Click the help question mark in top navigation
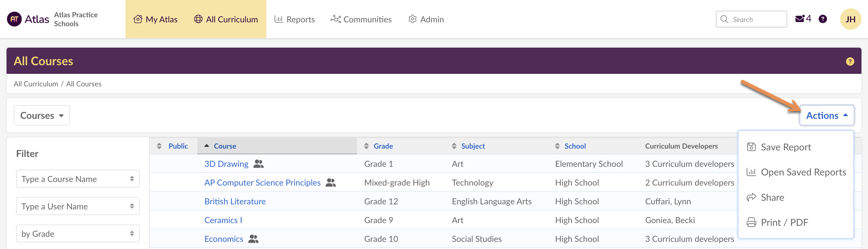This screenshot has height=249, width=868. point(823,19)
